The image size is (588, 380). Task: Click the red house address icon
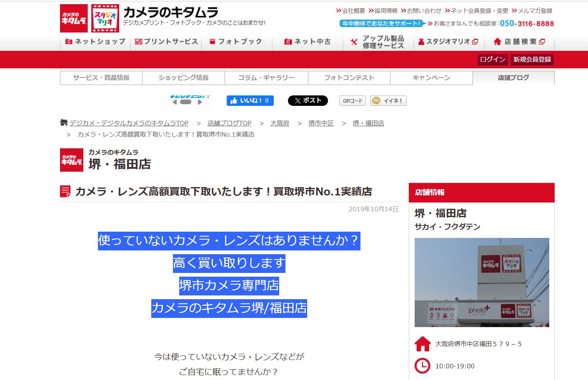pyautogui.click(x=423, y=344)
